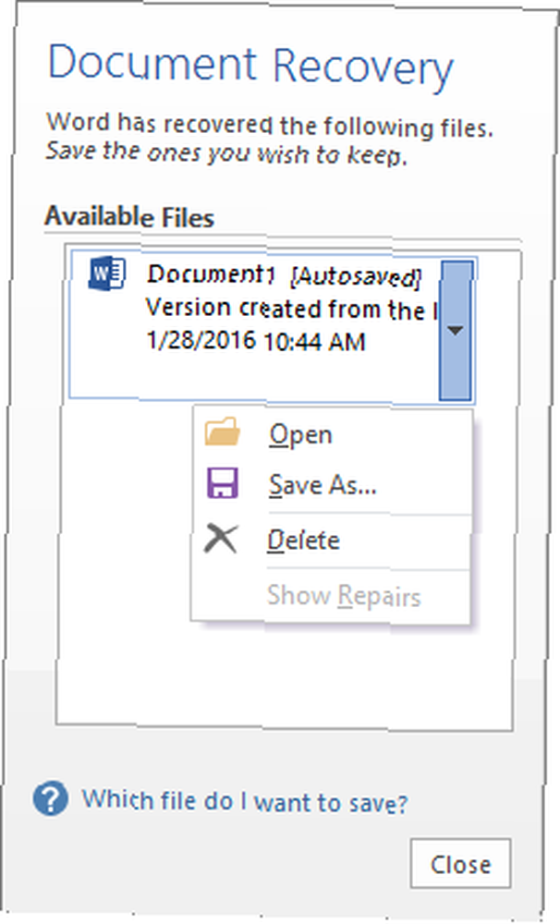Click the Available Files heading
Image resolution: width=560 pixels, height=924 pixels.
point(129,217)
